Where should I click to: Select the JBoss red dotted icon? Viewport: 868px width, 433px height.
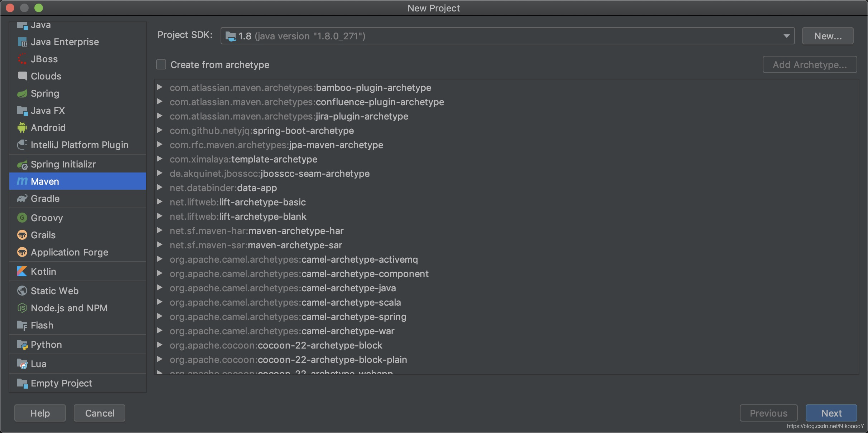(22, 59)
